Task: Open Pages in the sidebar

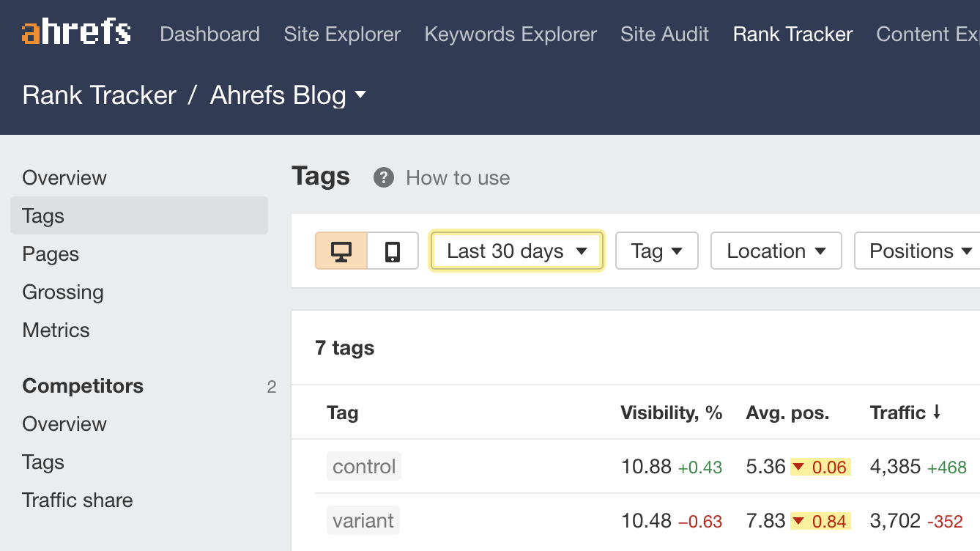Action: 51,254
